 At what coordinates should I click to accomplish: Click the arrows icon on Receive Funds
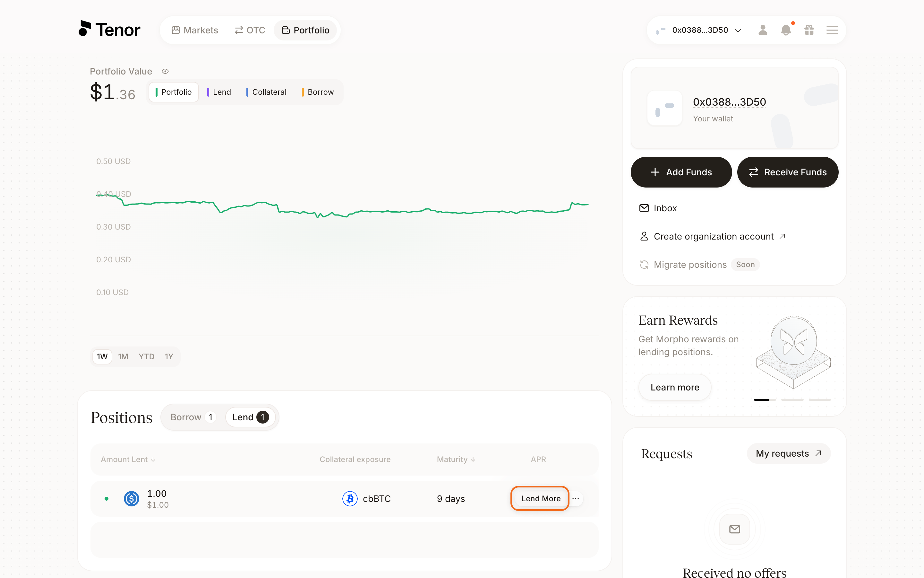[x=753, y=172]
